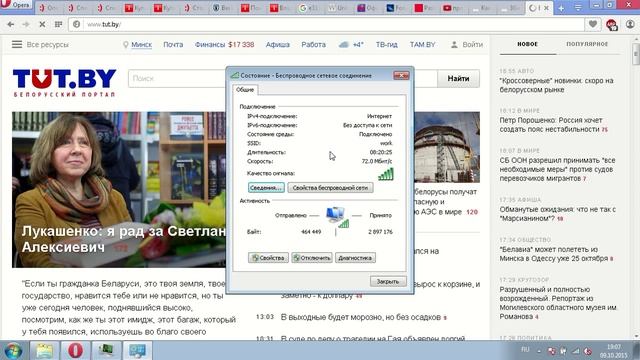Open the third taskbar app with monitor icon

(106, 351)
